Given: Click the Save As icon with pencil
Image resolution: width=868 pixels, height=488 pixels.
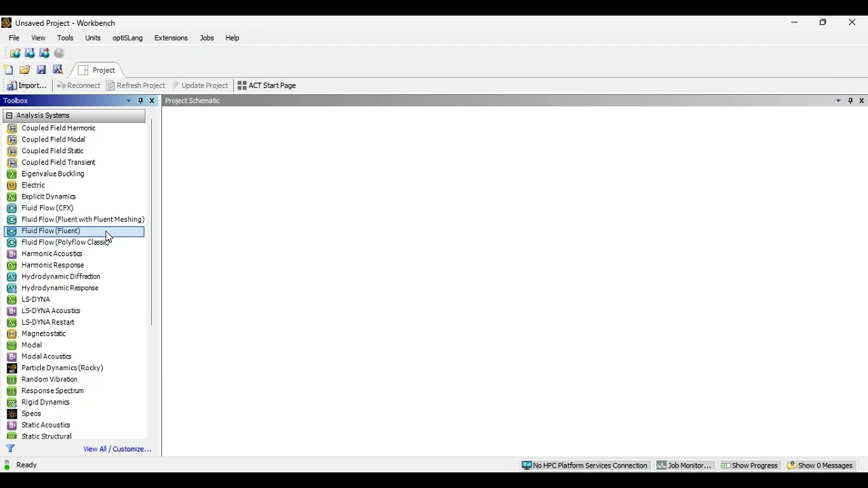Looking at the screenshot, I should click(58, 70).
